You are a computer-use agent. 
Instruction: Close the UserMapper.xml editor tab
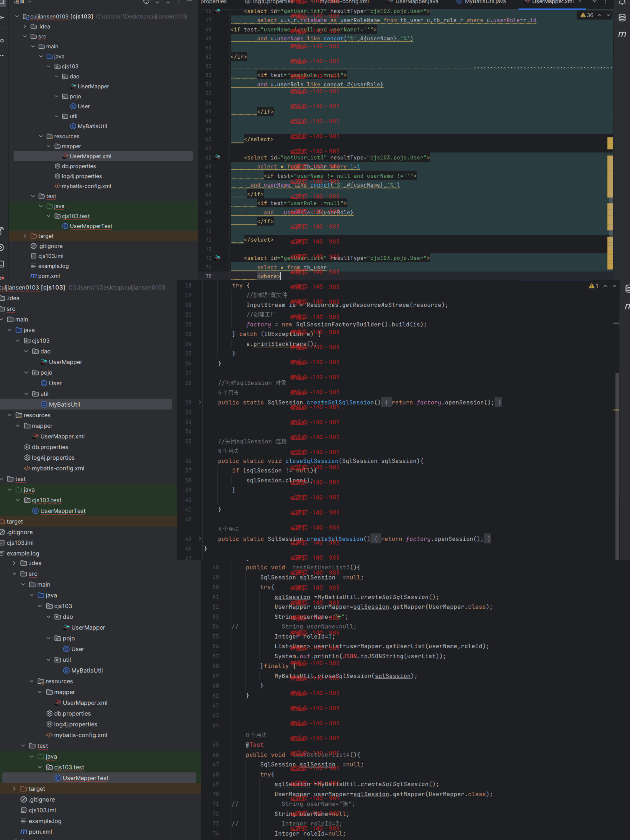tap(580, 2)
